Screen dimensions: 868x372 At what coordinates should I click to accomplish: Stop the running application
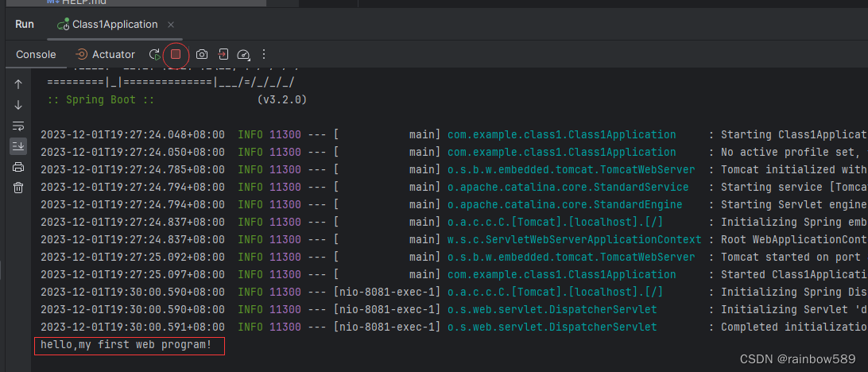click(x=176, y=54)
